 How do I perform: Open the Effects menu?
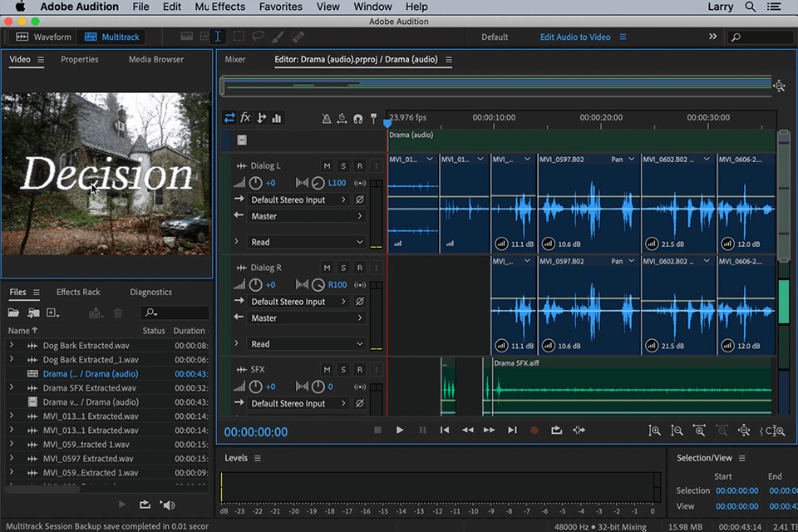click(229, 7)
